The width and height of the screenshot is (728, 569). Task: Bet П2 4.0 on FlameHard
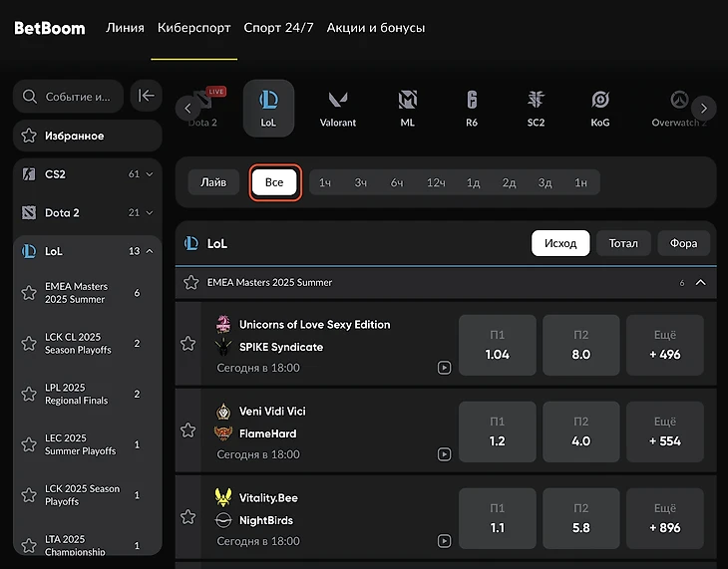580,431
